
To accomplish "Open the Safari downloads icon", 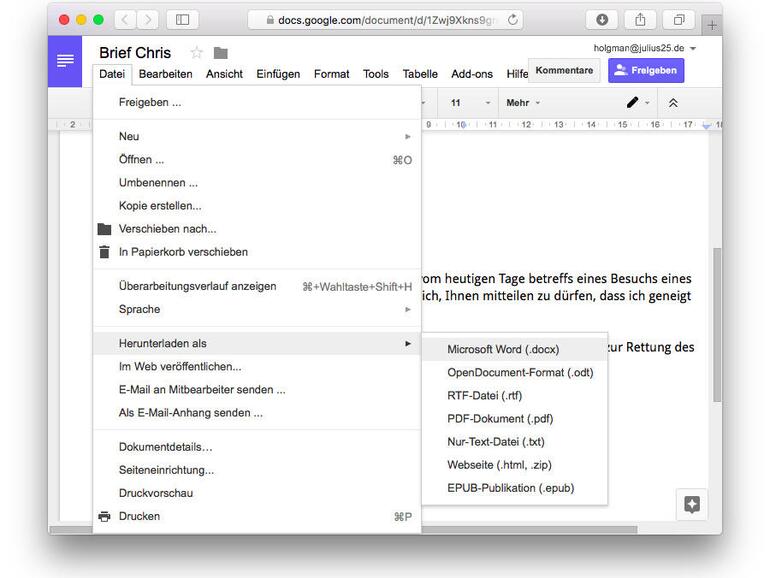I will coord(602,20).
